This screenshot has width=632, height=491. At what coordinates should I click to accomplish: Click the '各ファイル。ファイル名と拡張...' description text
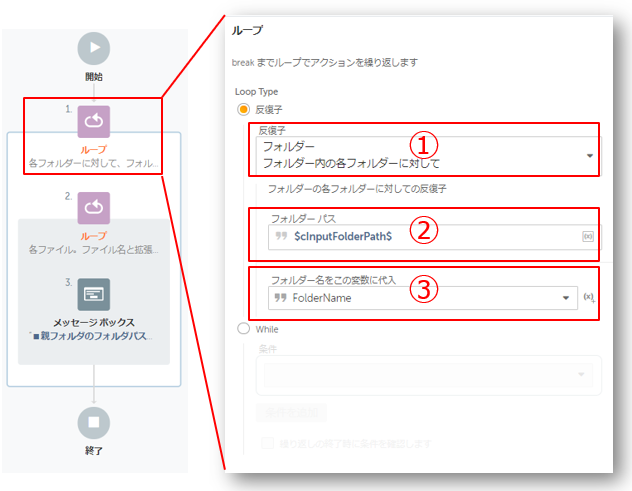pyautogui.click(x=94, y=250)
